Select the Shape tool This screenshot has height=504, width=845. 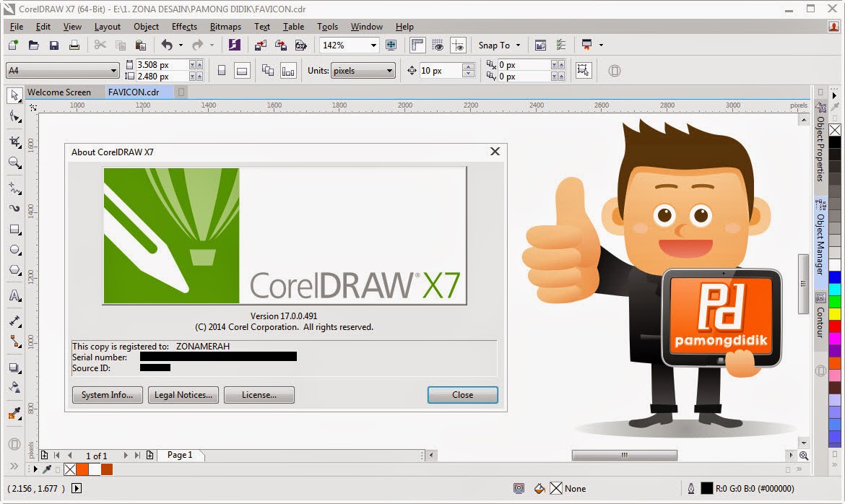coord(14,117)
